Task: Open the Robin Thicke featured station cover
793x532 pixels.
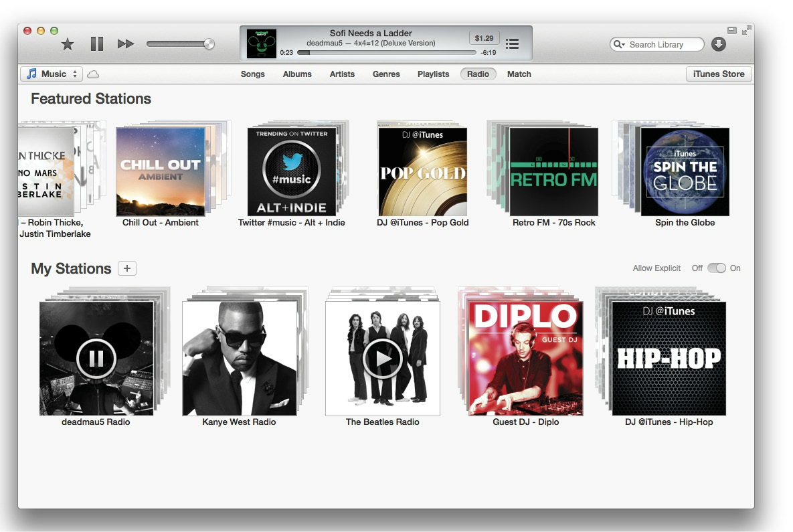Action: coord(46,171)
